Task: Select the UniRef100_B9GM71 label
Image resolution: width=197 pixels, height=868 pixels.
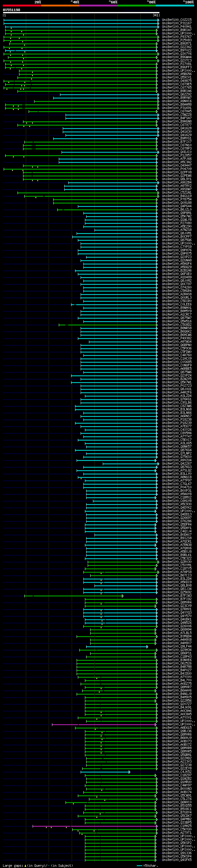Action: pos(177,43)
